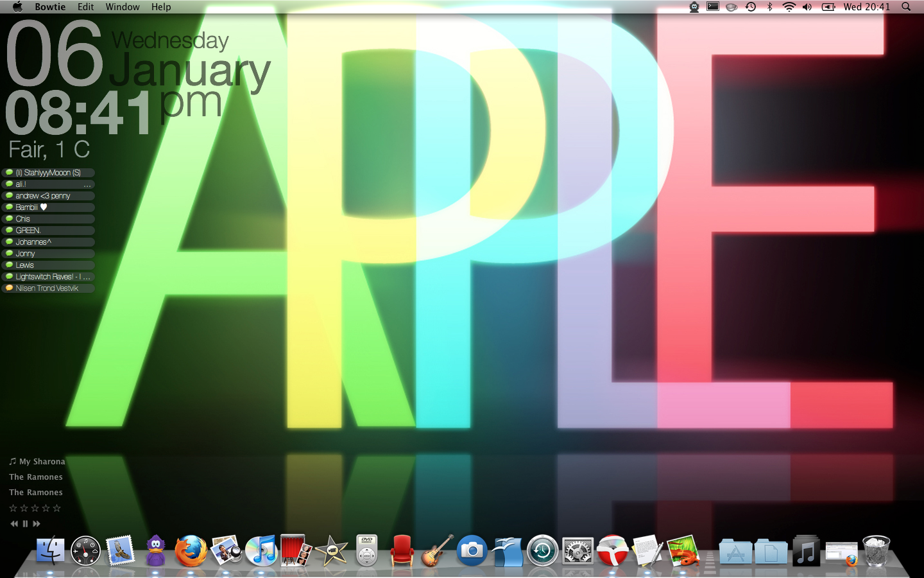Select contact Lewis in buddy list
The height and width of the screenshot is (578, 924).
pyautogui.click(x=48, y=265)
